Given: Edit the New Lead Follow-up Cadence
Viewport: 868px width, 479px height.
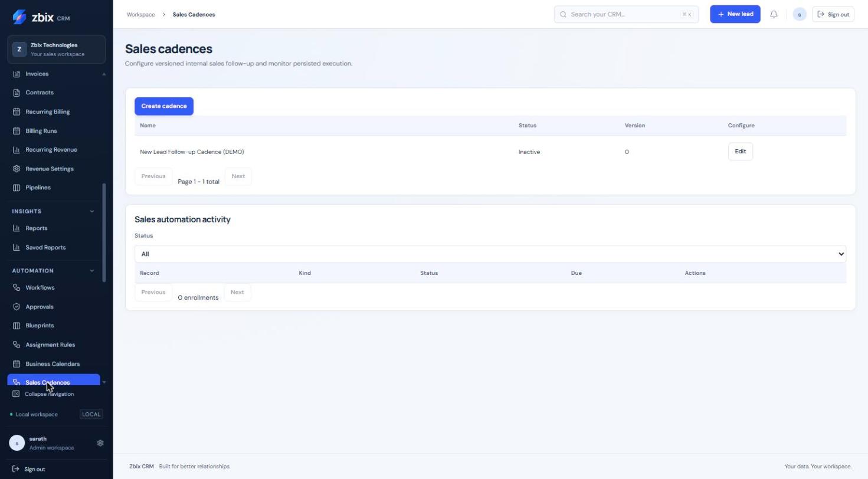Looking at the screenshot, I should click(x=741, y=152).
